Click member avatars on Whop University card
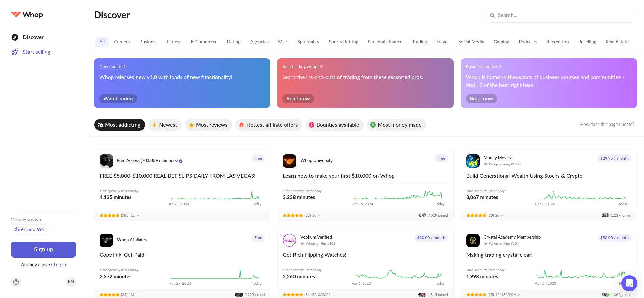The height and width of the screenshot is (298, 644). tap(422, 215)
